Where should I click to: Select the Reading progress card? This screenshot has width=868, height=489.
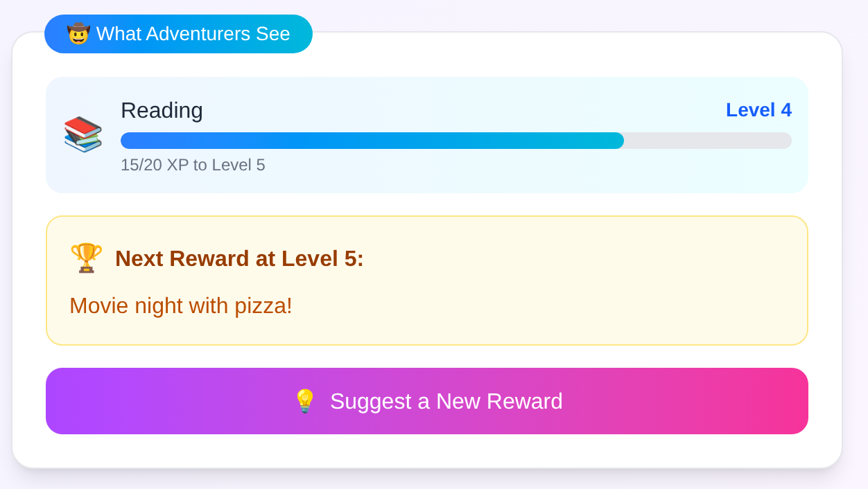(x=427, y=134)
